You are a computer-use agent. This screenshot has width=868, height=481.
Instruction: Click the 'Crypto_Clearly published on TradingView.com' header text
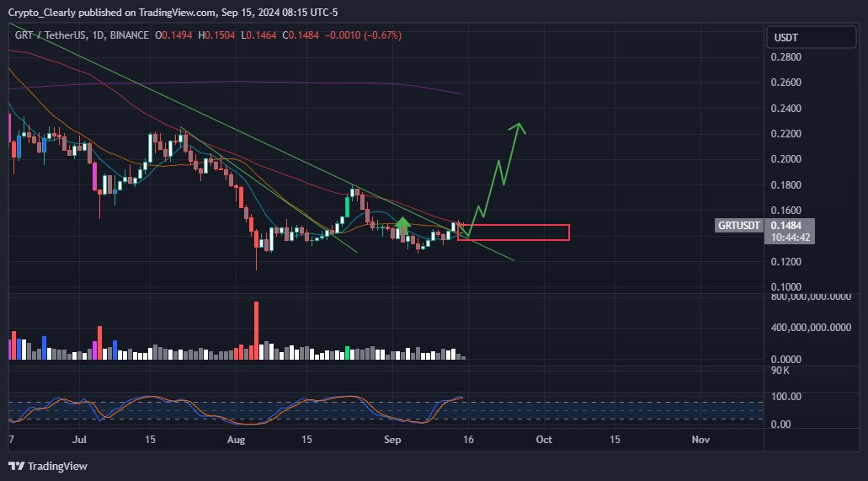110,11
